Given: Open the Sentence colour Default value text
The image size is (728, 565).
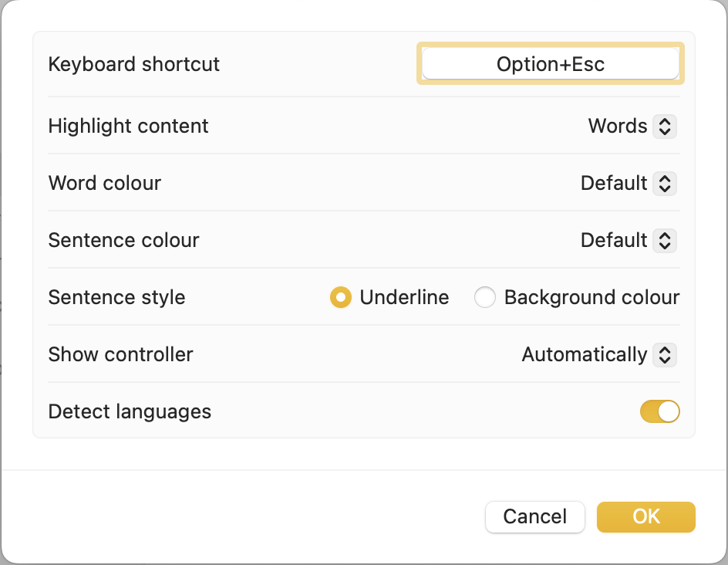Looking at the screenshot, I should point(614,241).
